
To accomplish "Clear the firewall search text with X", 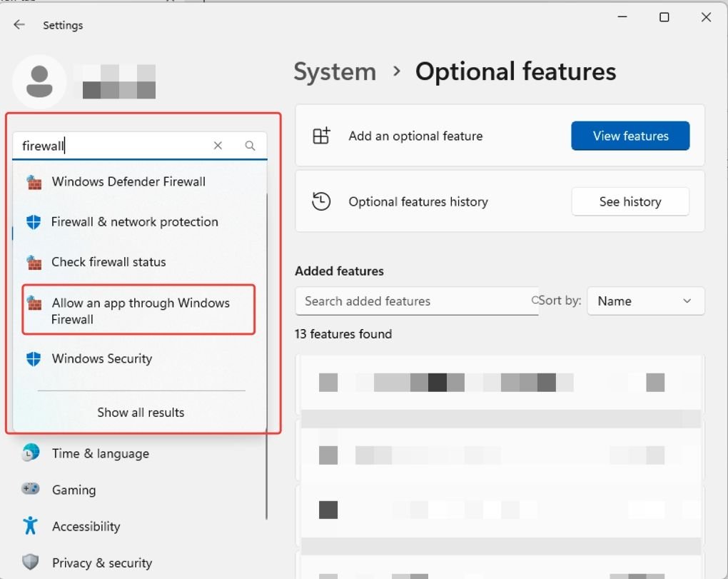I will point(218,146).
